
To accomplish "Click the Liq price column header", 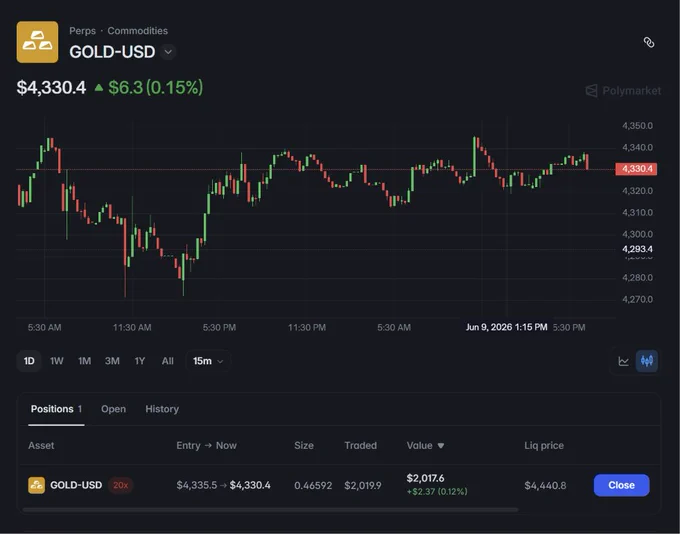I will point(544,446).
